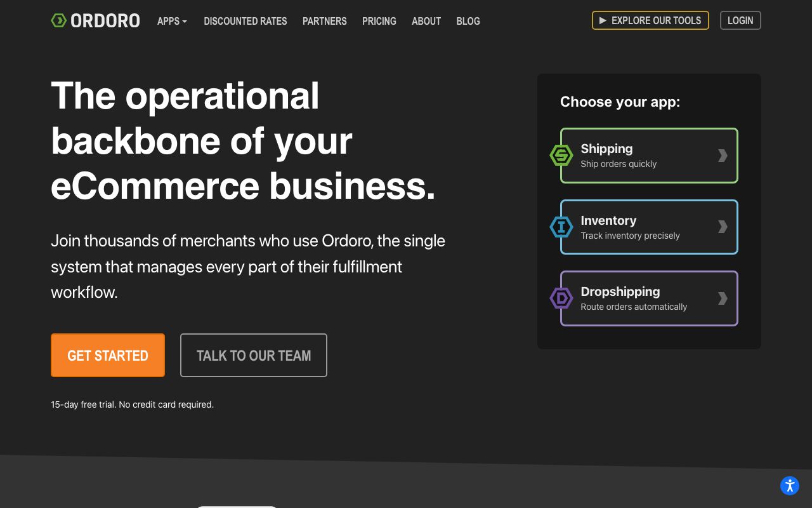Screen dimensions: 812x508
Task: Go to the Partners menu item
Action: click(x=324, y=21)
